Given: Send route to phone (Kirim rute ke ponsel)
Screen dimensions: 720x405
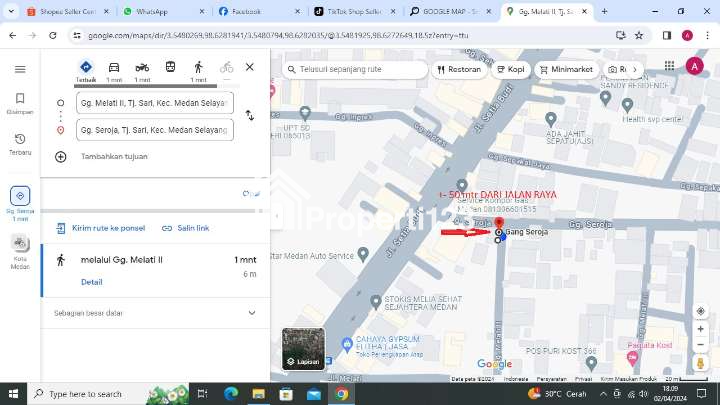Looking at the screenshot, I should point(101,228).
